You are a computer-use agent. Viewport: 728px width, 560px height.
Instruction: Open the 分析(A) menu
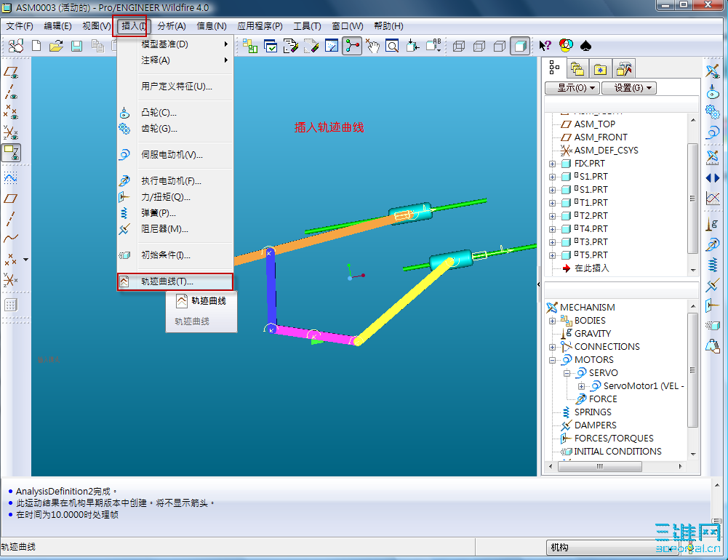172,26
